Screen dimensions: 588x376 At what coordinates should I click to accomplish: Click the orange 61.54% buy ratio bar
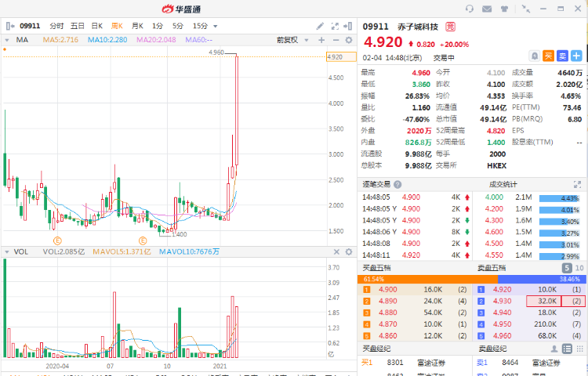427,279
